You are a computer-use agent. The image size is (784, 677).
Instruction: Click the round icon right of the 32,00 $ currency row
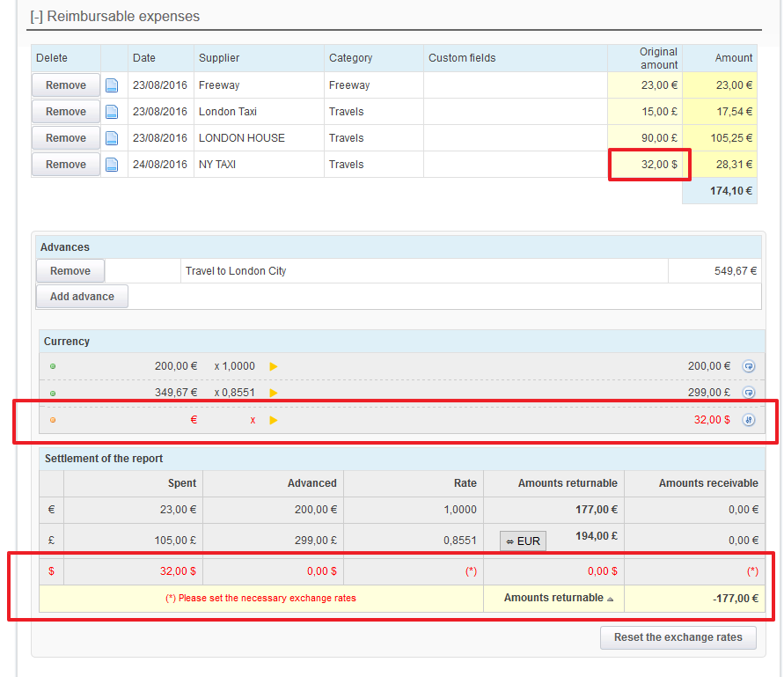749,420
